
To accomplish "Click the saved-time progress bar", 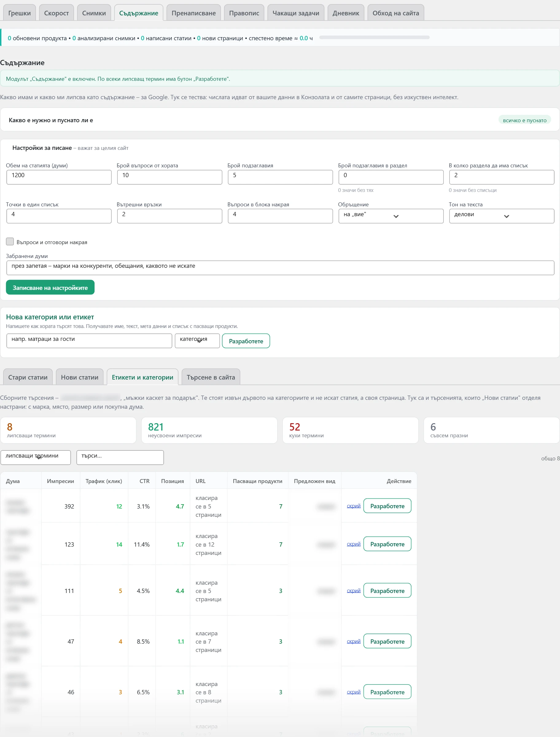I will pyautogui.click(x=374, y=37).
